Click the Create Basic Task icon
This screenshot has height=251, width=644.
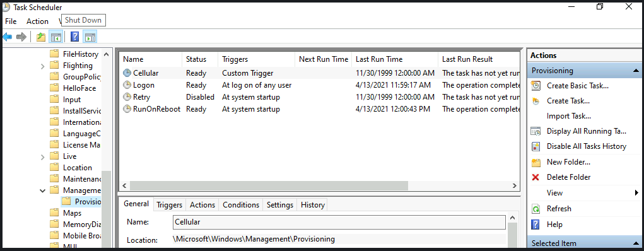536,86
